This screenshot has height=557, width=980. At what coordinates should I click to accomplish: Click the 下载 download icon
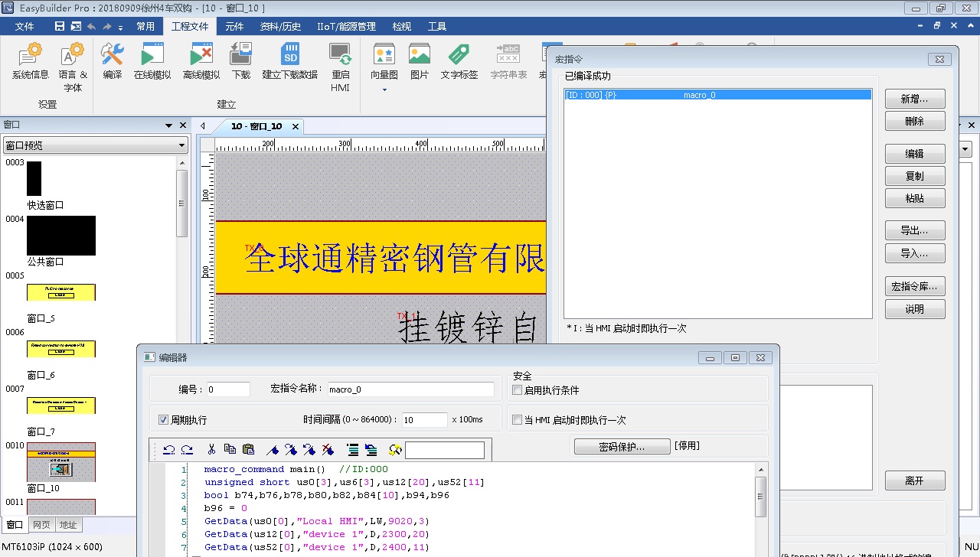click(x=241, y=55)
